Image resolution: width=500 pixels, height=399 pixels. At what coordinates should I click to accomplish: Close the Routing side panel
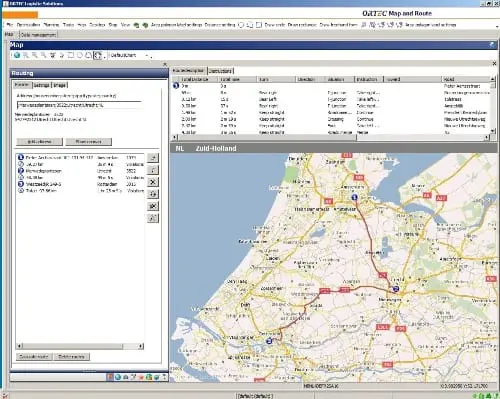pos(165,64)
